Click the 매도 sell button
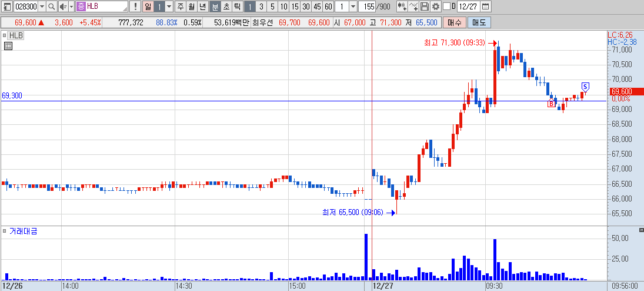644x291 pixels. point(479,22)
